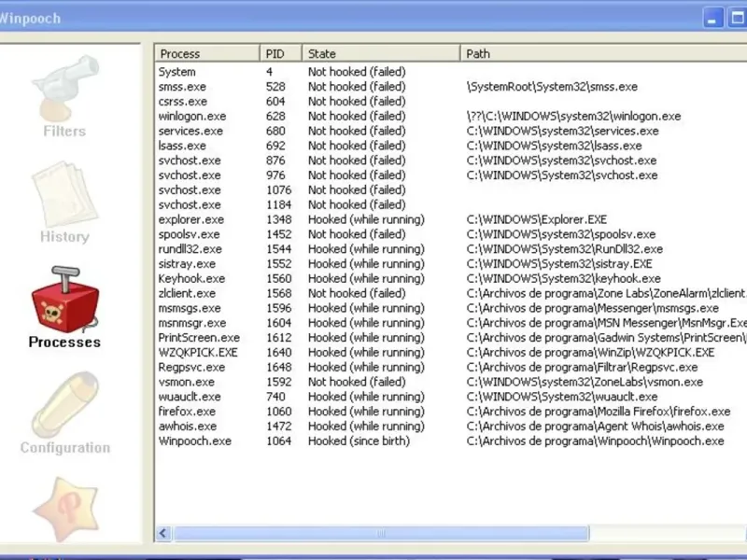Select the Regpsvc.exe process row

pyautogui.click(x=451, y=367)
